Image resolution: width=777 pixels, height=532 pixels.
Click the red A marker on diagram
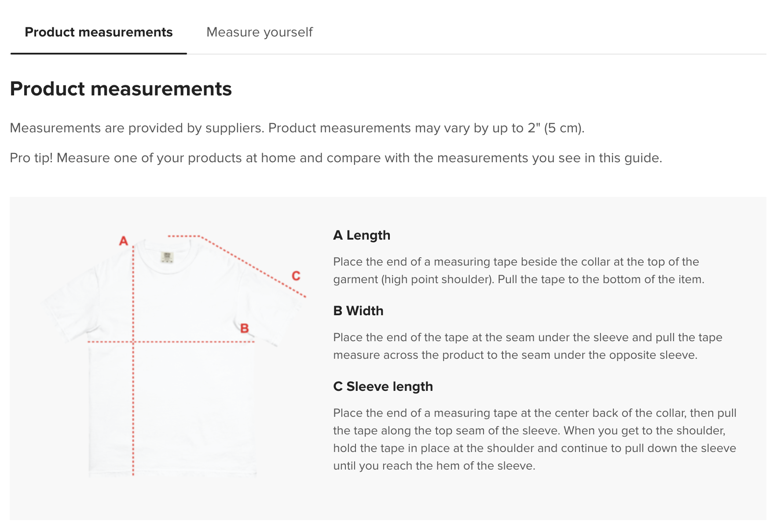coord(124,241)
